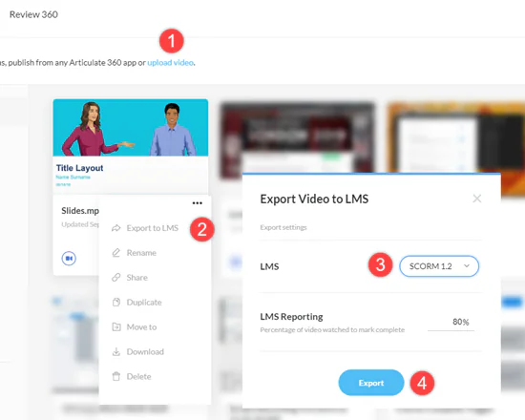Viewport: 525px width, 420px height.
Task: Click the Download arrow icon
Action: (x=115, y=351)
